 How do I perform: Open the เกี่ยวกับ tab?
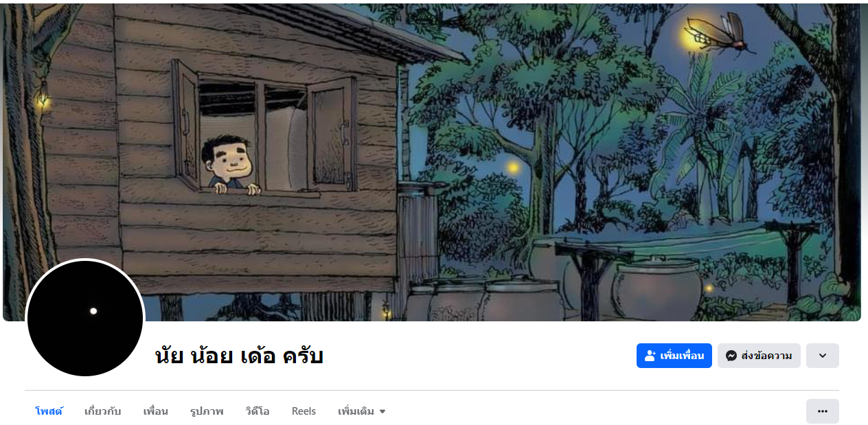(x=103, y=411)
